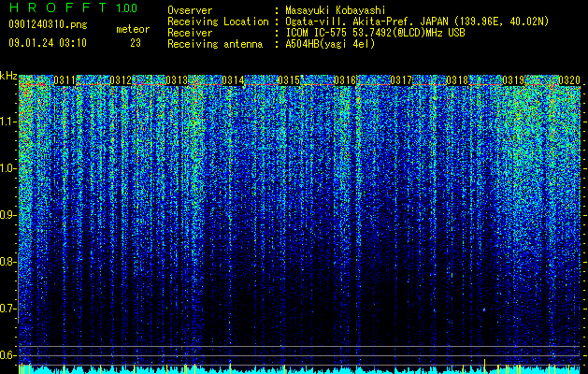This screenshot has width=588, height=374.
Task: Select the 0901240310.png filename text
Action: 48,24
